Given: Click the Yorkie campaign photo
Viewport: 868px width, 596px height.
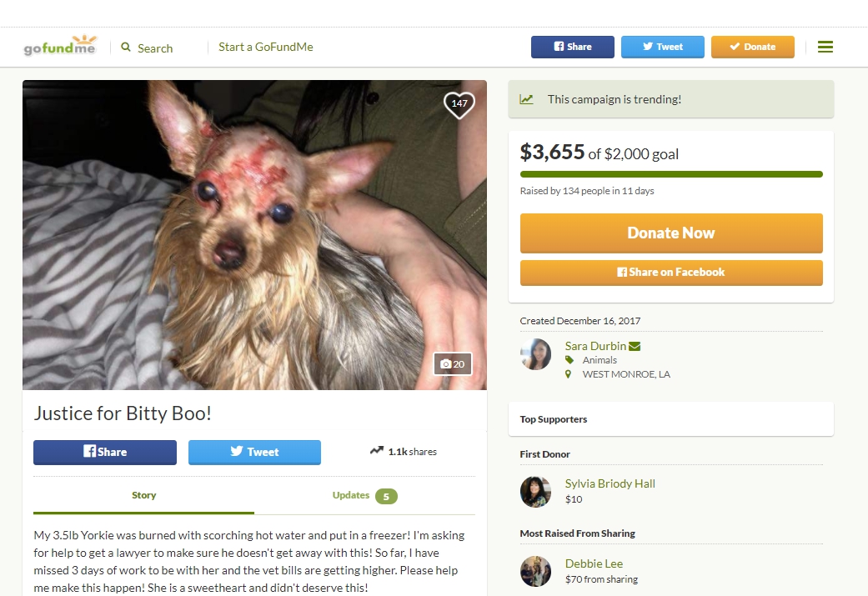Looking at the screenshot, I should pos(254,235).
